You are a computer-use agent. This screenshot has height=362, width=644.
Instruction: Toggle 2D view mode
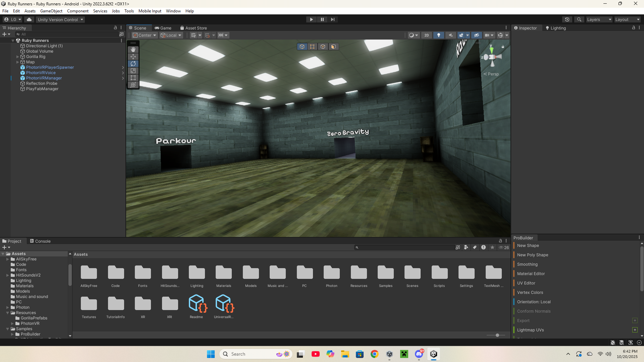point(426,35)
